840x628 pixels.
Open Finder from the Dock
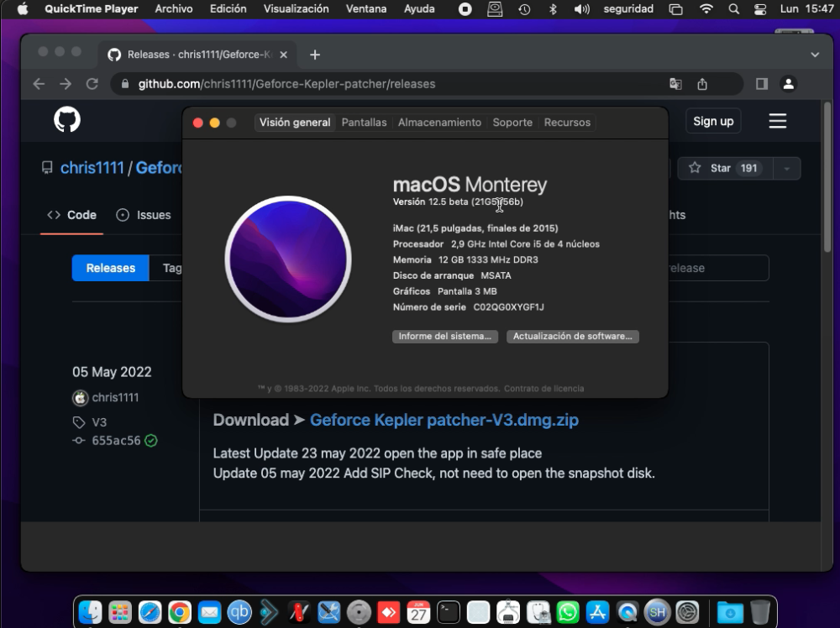(x=91, y=612)
